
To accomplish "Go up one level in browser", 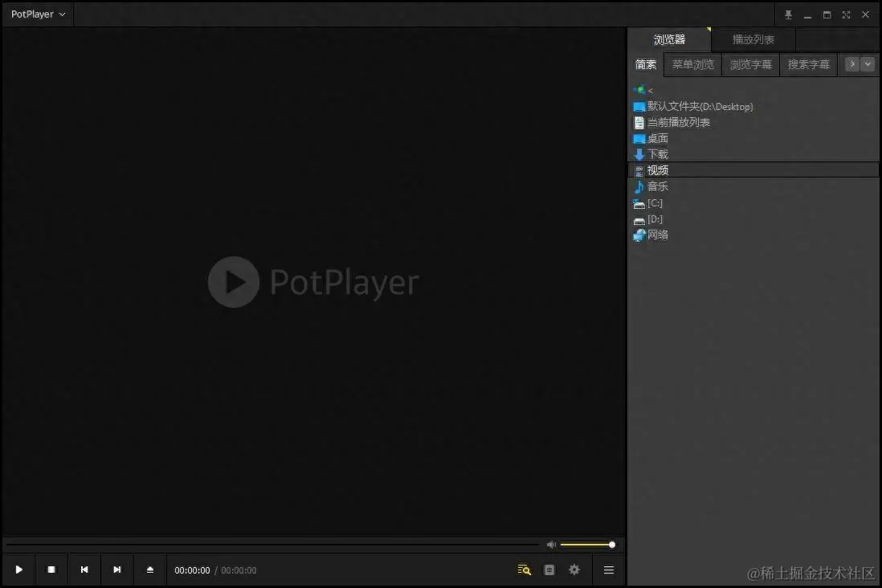I will tap(643, 90).
